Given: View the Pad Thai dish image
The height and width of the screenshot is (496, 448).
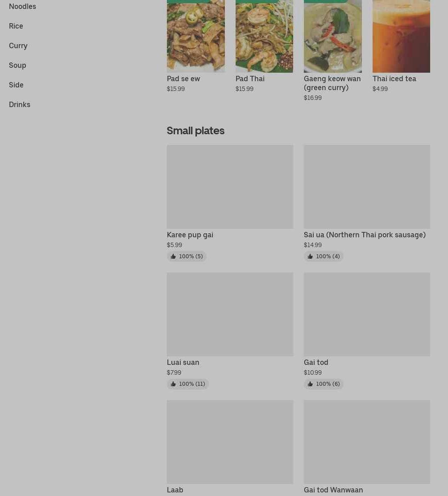Looking at the screenshot, I should (264, 36).
